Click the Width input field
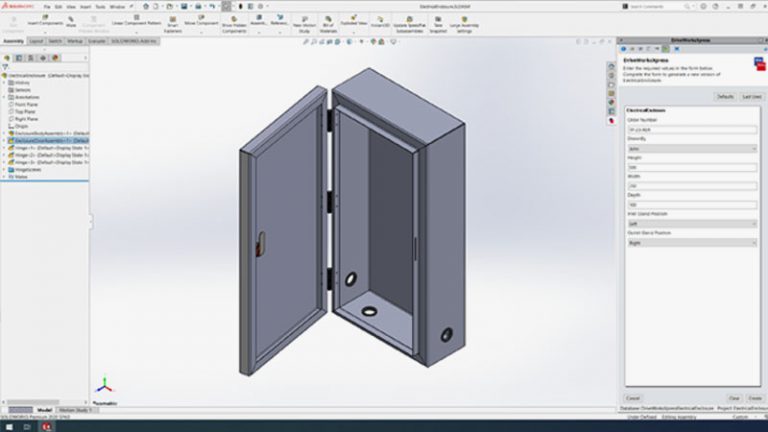This screenshot has height=432, width=768. 692,186
